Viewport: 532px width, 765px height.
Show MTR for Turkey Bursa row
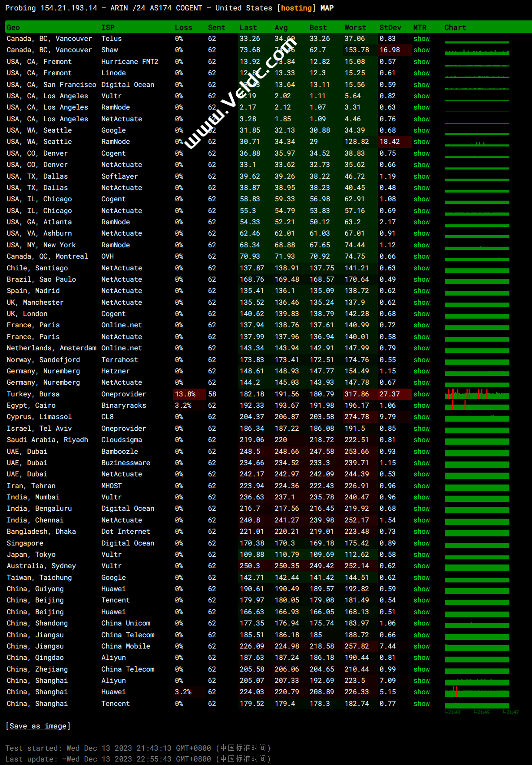(x=421, y=394)
